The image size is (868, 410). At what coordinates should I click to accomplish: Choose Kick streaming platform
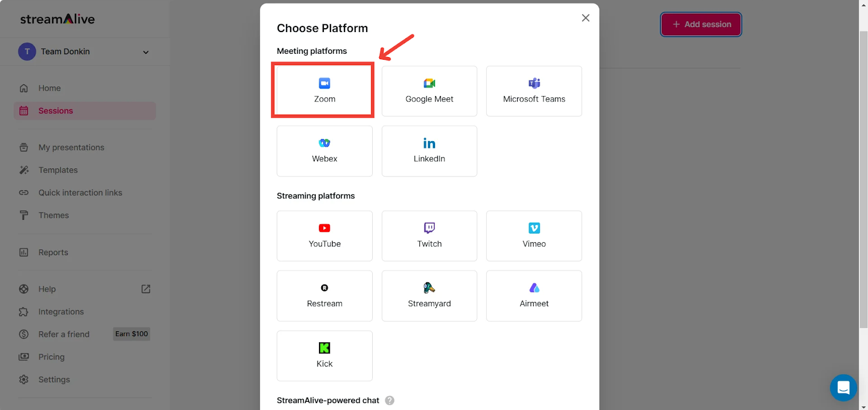pos(324,355)
